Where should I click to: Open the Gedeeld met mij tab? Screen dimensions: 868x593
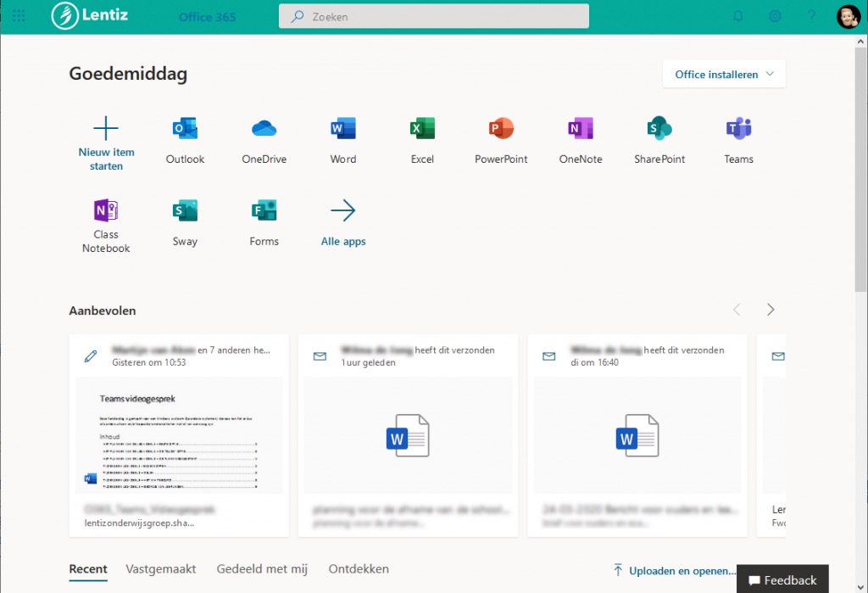pyautogui.click(x=262, y=569)
